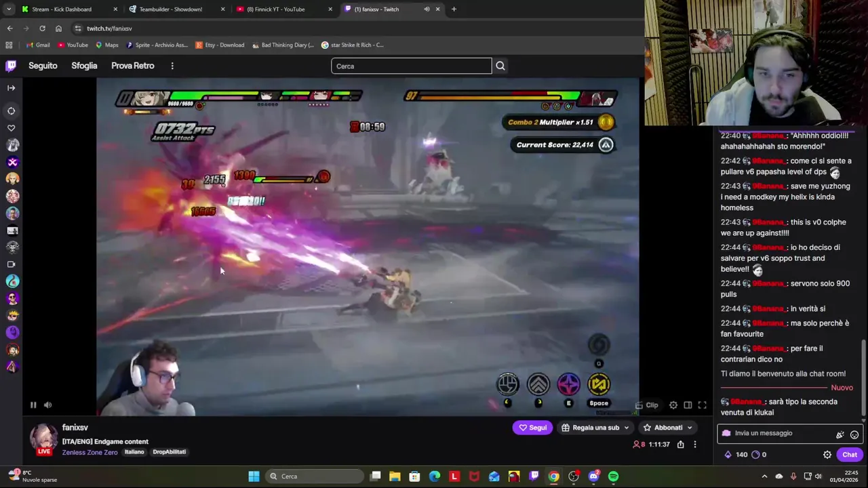Open the Maps bookmark
This screenshot has height=488, width=868.
[x=106, y=45]
